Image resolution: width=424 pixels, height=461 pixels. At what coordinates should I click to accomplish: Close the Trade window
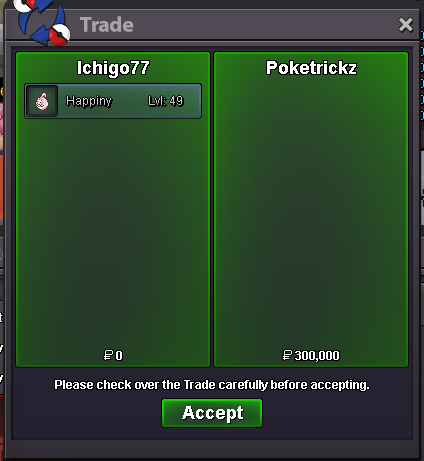(x=406, y=25)
